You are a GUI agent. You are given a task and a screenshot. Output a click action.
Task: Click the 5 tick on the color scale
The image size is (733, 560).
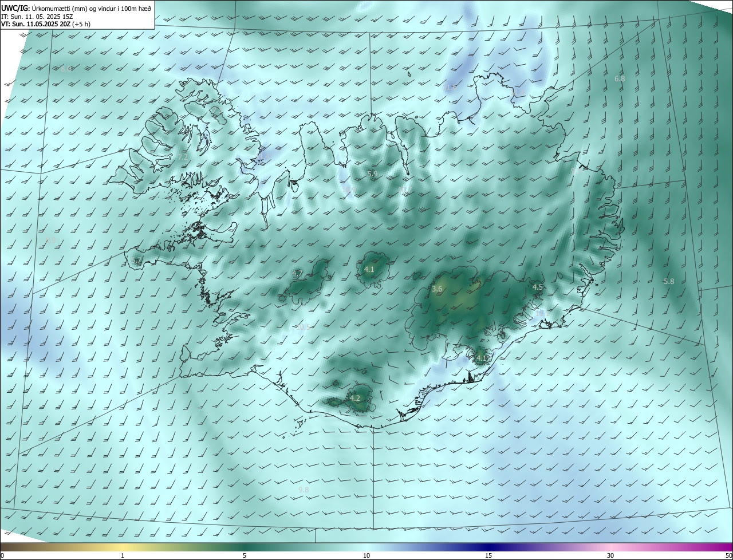245,555
